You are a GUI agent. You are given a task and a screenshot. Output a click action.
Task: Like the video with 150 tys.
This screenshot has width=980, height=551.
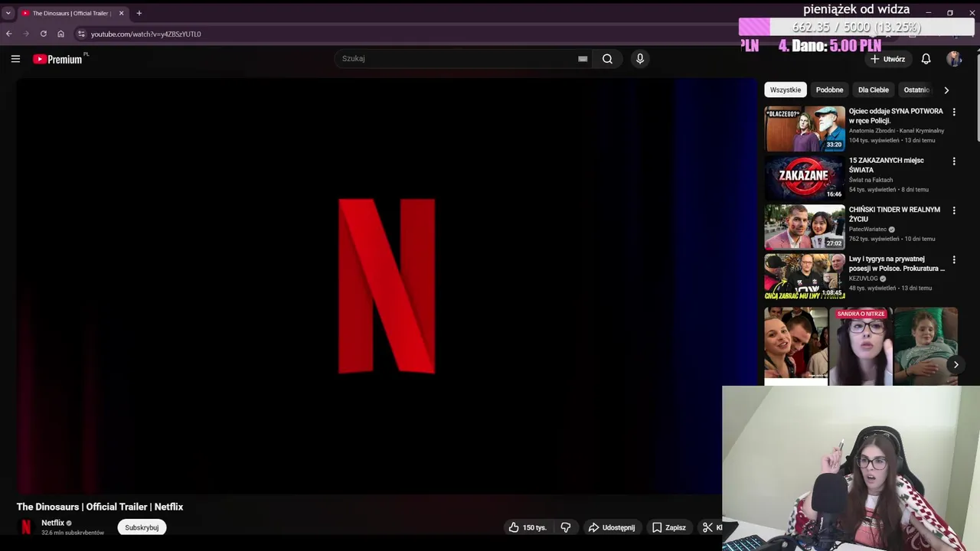pyautogui.click(x=527, y=527)
